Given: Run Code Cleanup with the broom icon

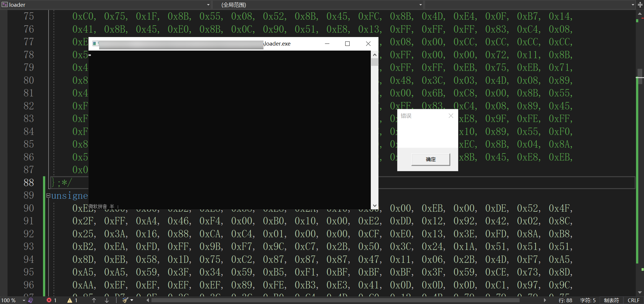Looking at the screenshot, I should pos(126,300).
